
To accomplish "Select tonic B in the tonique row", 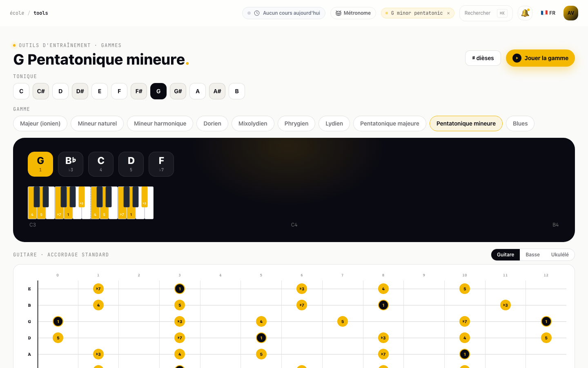I will pos(237,91).
